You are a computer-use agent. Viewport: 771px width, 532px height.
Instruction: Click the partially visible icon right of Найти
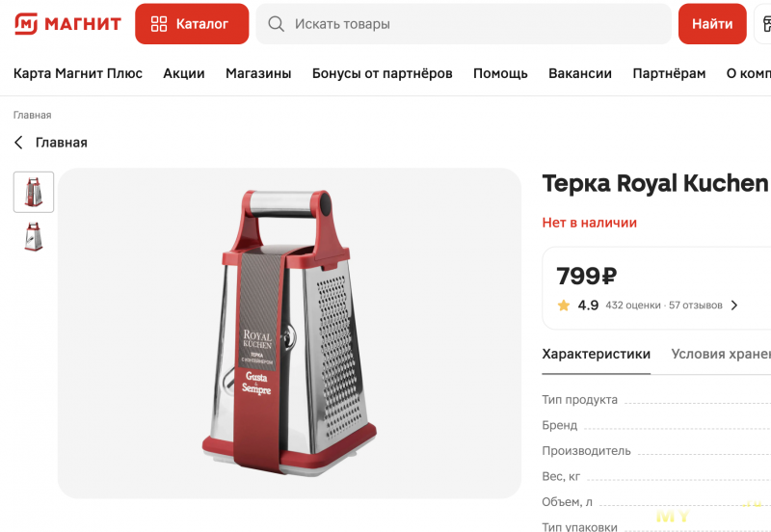(x=763, y=23)
